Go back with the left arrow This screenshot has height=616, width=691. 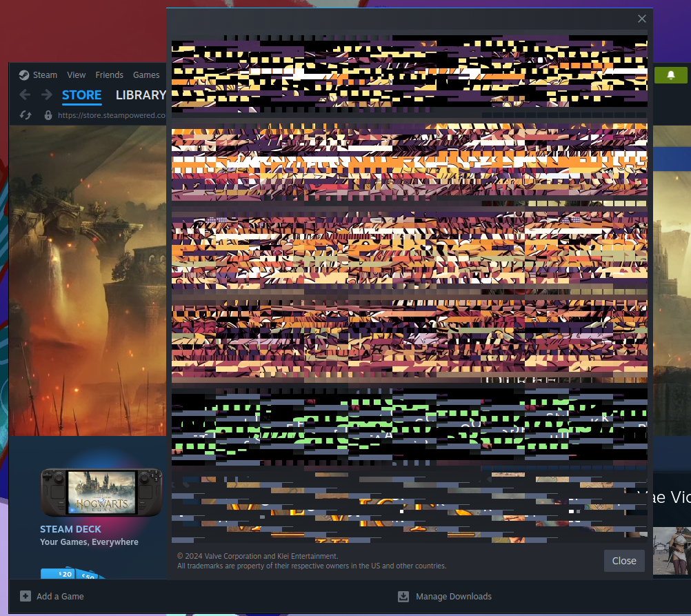[x=25, y=95]
